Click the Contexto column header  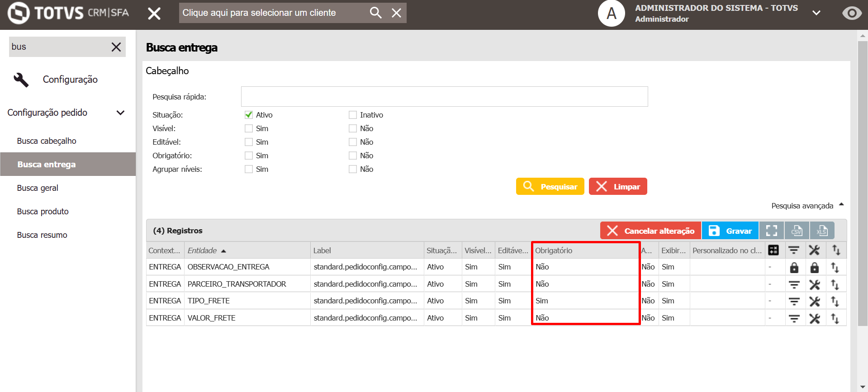[x=165, y=250]
